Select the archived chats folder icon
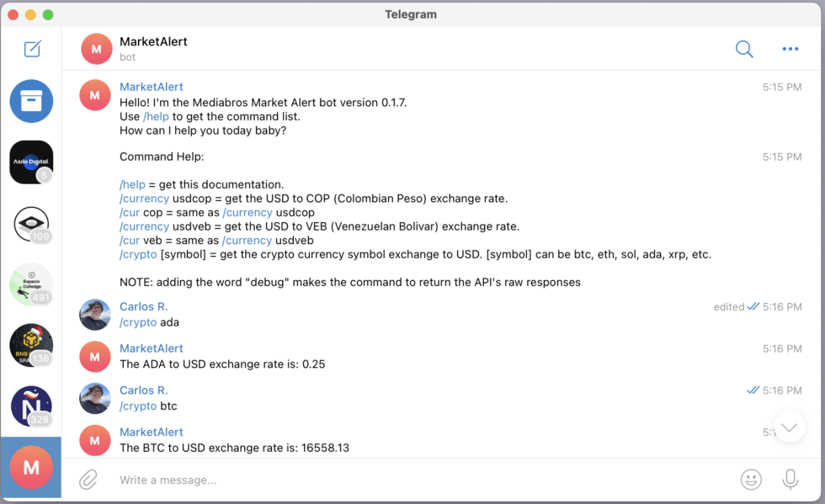 (31, 101)
